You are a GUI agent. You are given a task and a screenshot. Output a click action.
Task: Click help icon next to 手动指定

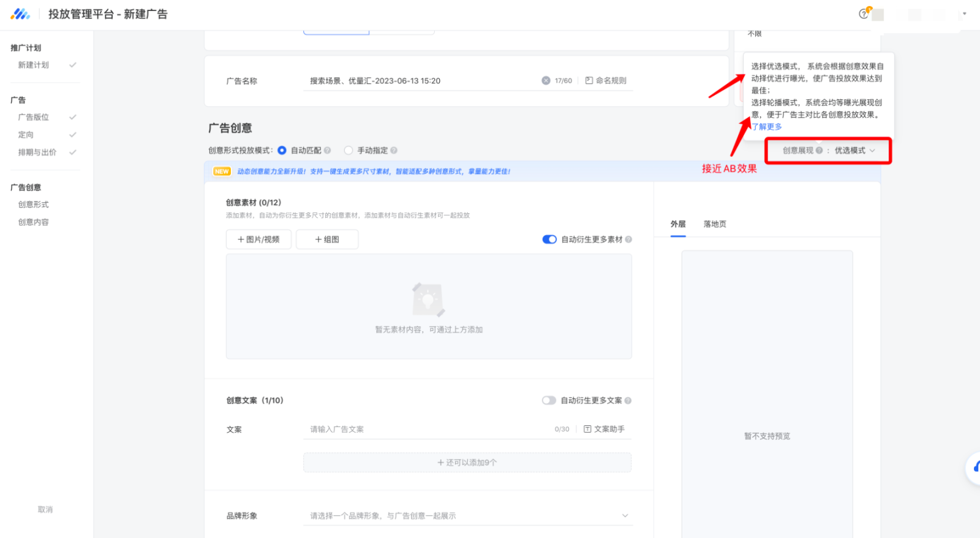(394, 151)
